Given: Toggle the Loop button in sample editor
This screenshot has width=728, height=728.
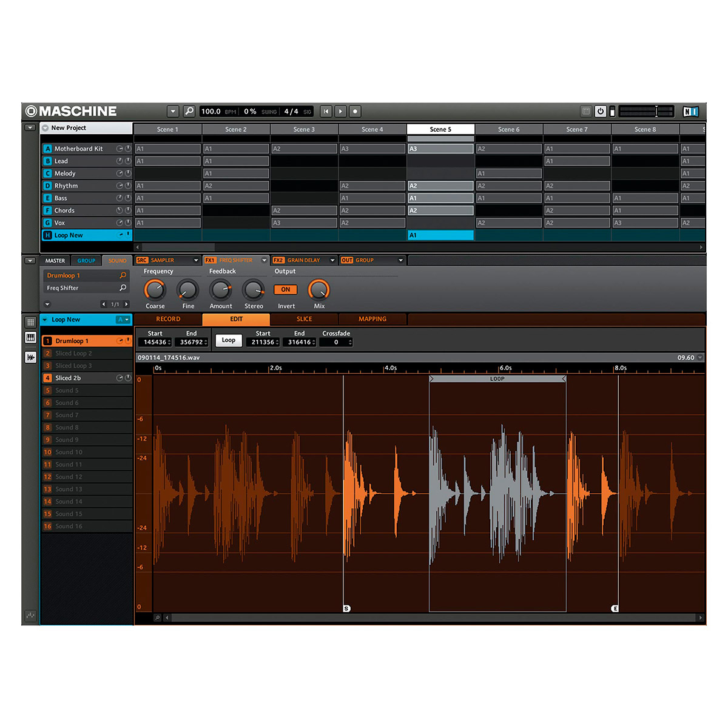Looking at the screenshot, I should click(x=229, y=340).
